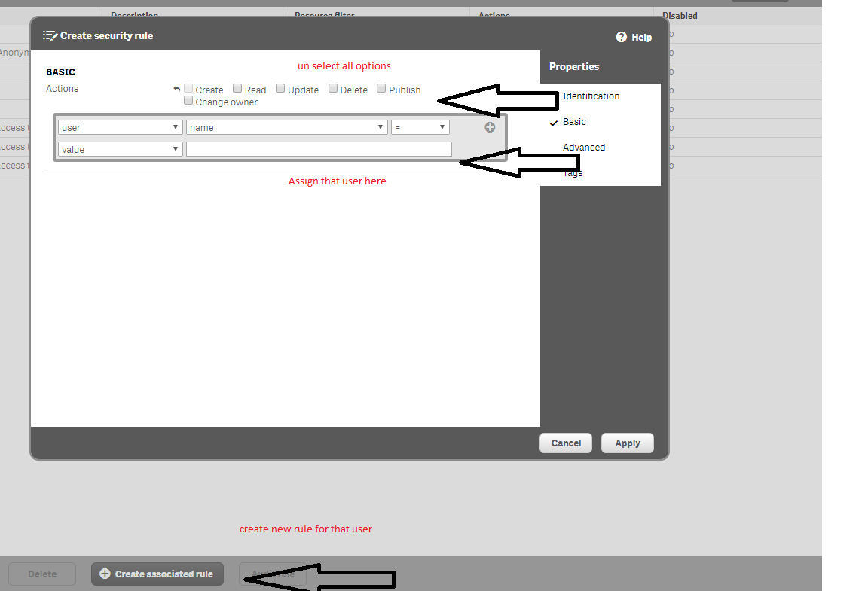
Task: Open the equals operator dropdown
Action: 420,127
